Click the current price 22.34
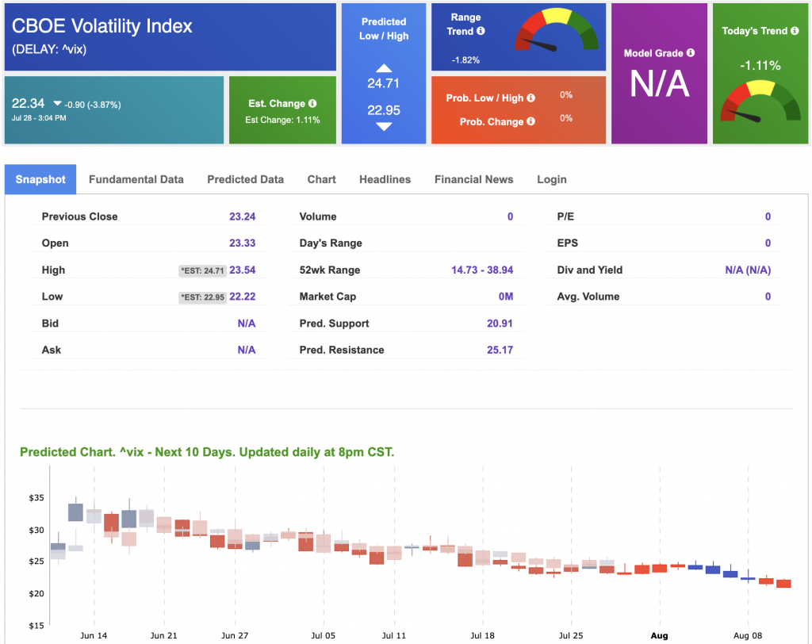The height and width of the screenshot is (644, 812). 29,104
